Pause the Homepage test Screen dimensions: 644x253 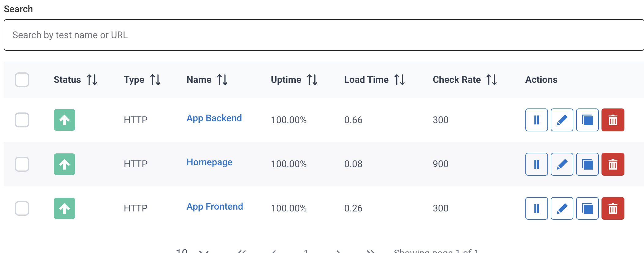(536, 164)
